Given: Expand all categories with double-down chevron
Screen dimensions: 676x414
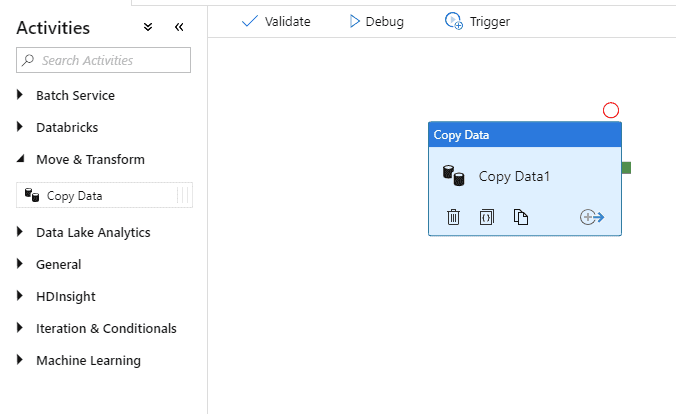Looking at the screenshot, I should 148,27.
